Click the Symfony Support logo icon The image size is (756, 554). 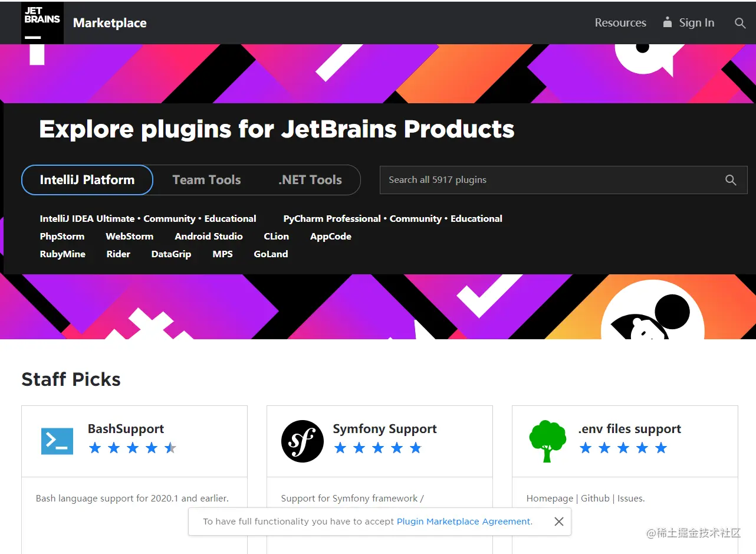[303, 441]
